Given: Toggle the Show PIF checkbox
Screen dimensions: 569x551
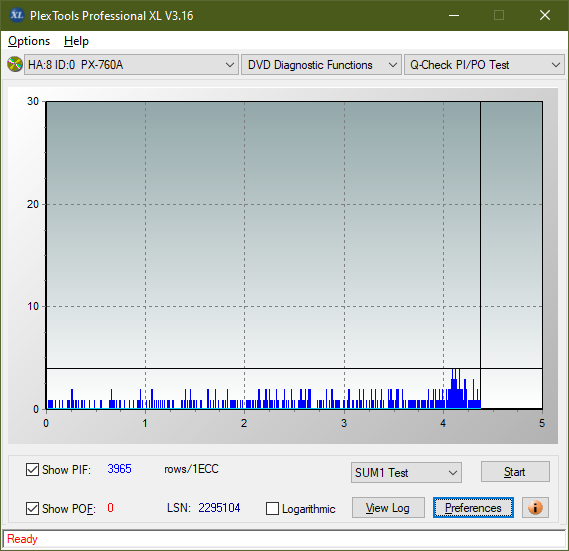Looking at the screenshot, I should (x=32, y=469).
